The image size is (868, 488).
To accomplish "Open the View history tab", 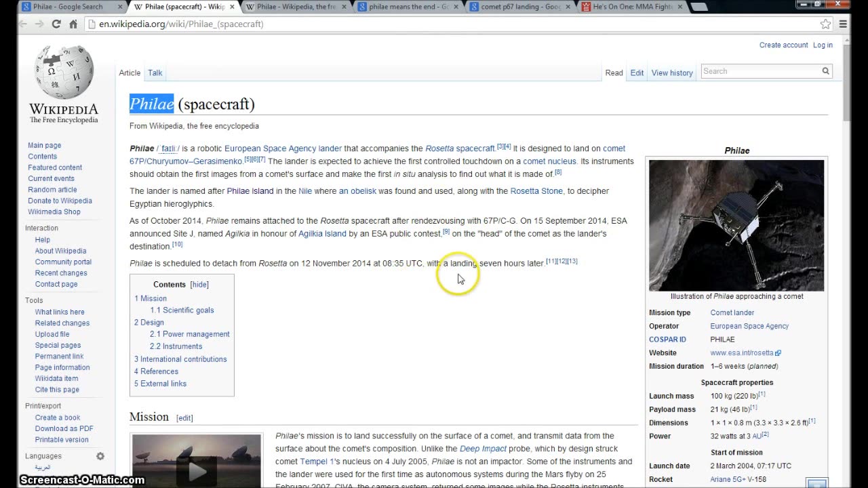I will [672, 73].
